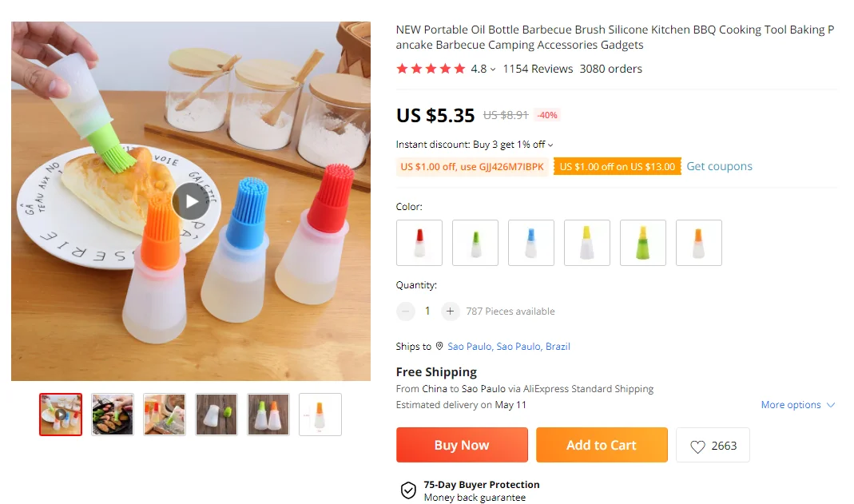Click the heart wishlist icon

pyautogui.click(x=697, y=446)
